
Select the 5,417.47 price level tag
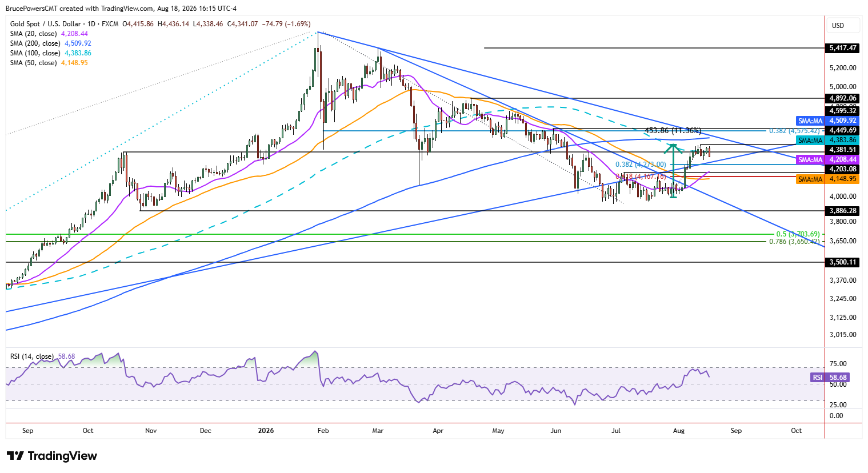(843, 48)
